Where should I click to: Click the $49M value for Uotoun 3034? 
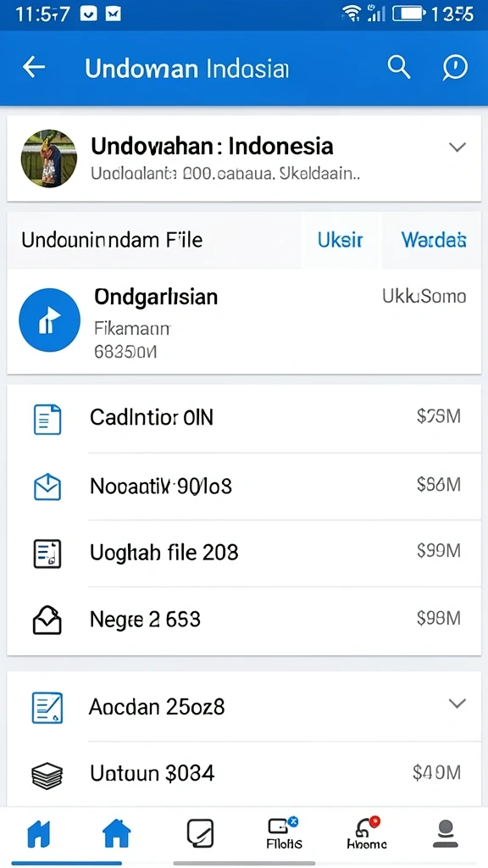(436, 773)
